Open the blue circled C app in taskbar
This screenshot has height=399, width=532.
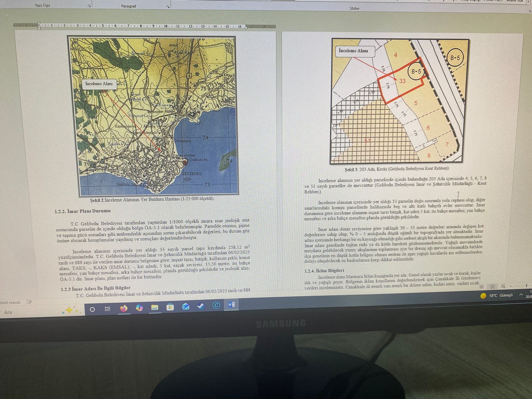click(216, 305)
